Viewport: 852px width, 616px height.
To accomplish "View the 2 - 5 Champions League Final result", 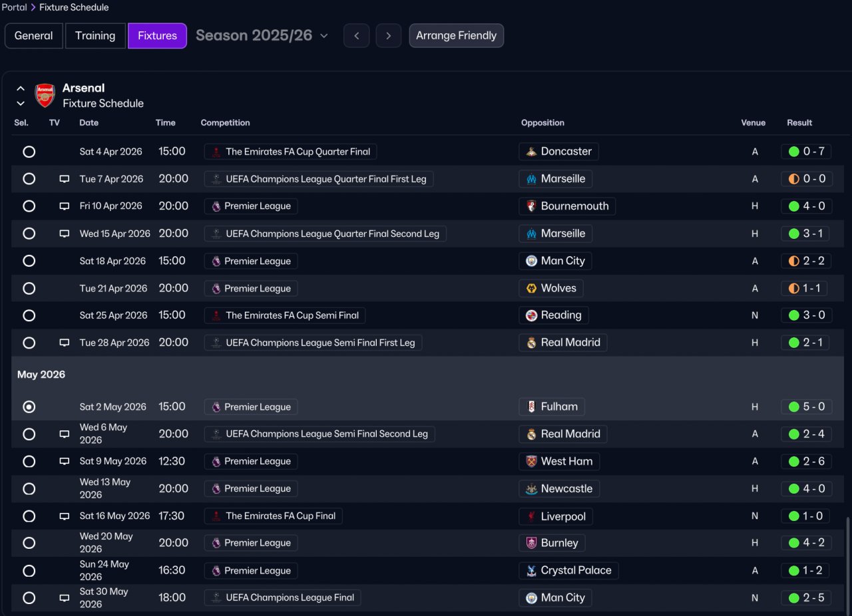I will [806, 597].
